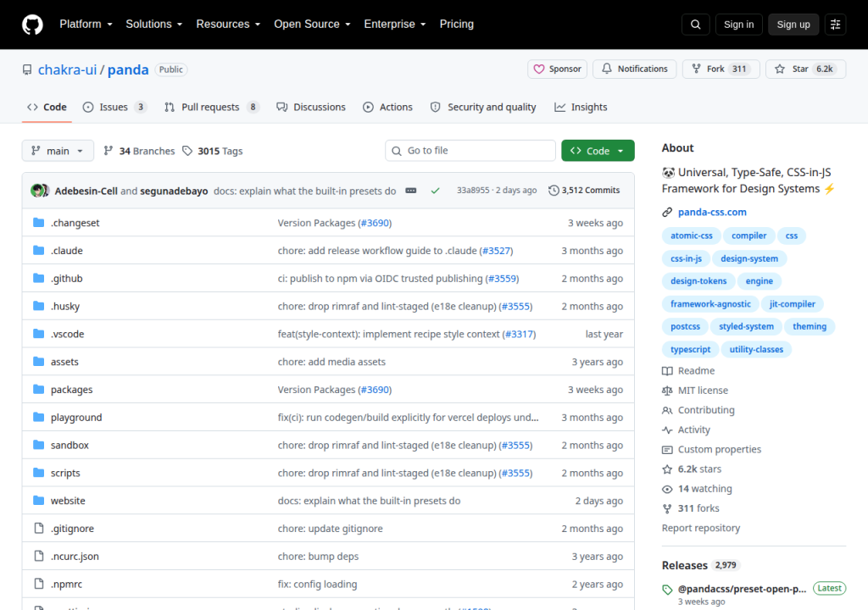Open the panda-css.com website link

click(712, 212)
